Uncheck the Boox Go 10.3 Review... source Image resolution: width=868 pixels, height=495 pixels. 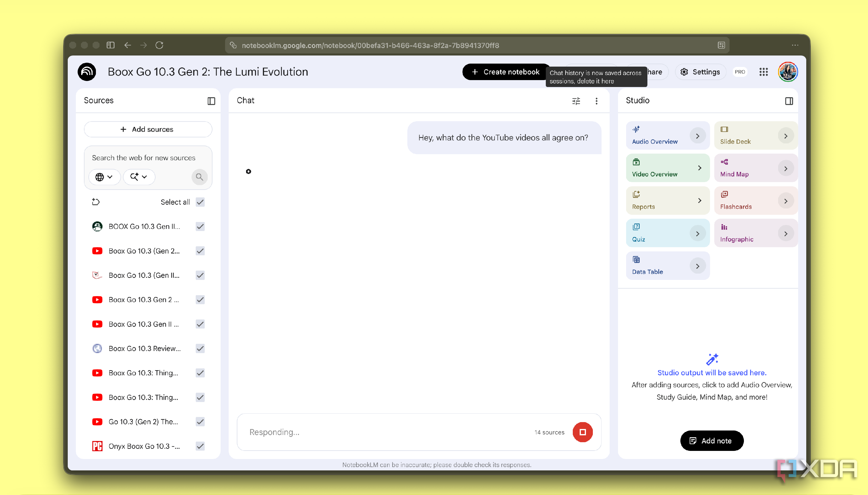(x=200, y=349)
